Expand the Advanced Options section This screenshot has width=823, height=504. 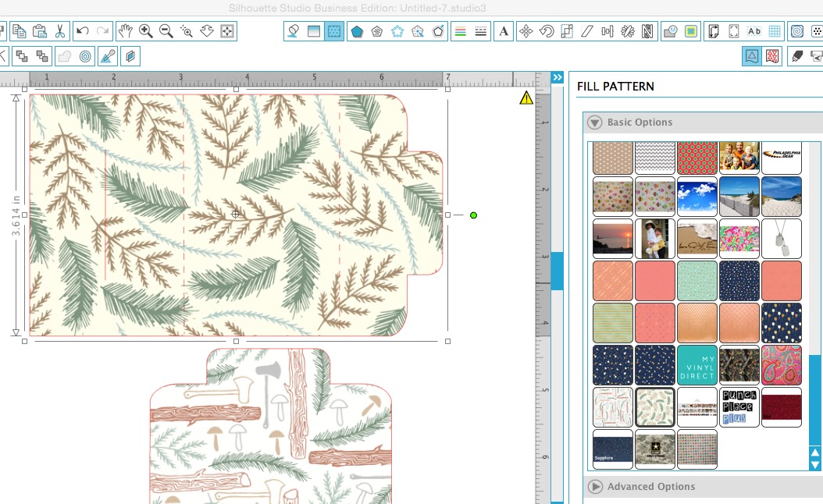[x=595, y=487]
